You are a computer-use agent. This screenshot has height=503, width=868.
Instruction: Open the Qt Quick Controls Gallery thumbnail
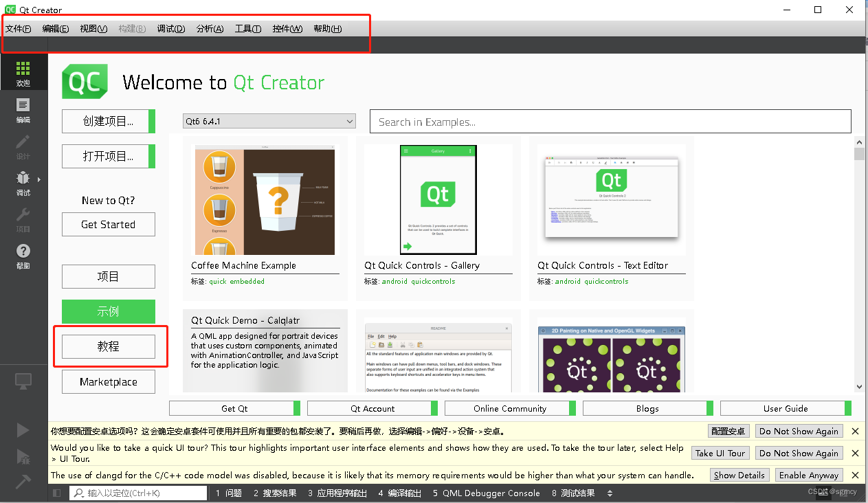point(438,200)
